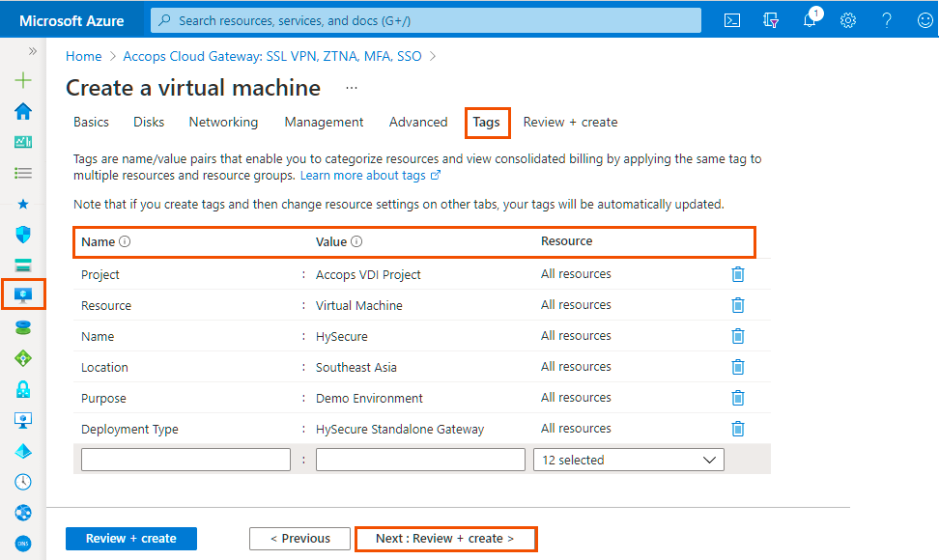Click the 'Purpose' tag name

click(103, 399)
